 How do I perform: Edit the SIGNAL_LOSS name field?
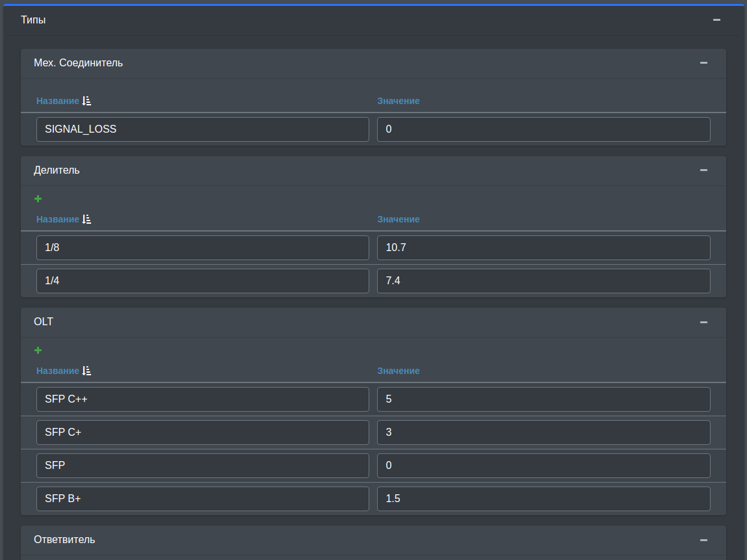click(202, 129)
